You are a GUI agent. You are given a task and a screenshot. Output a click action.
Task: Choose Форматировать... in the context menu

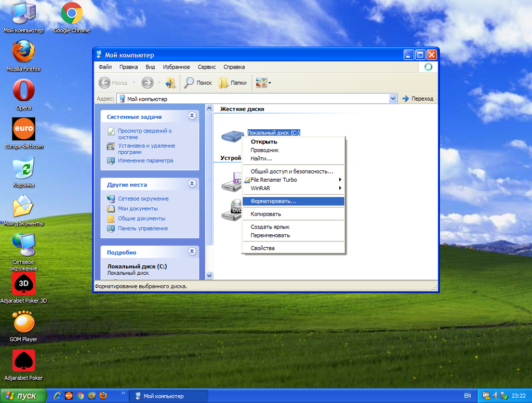point(294,201)
